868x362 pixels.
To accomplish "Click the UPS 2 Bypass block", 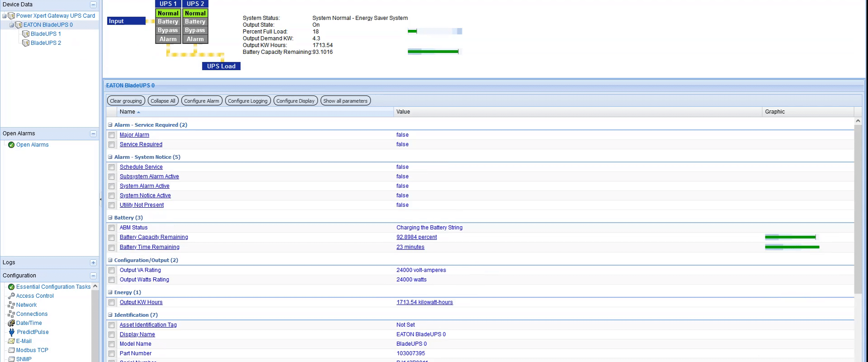I will [195, 30].
